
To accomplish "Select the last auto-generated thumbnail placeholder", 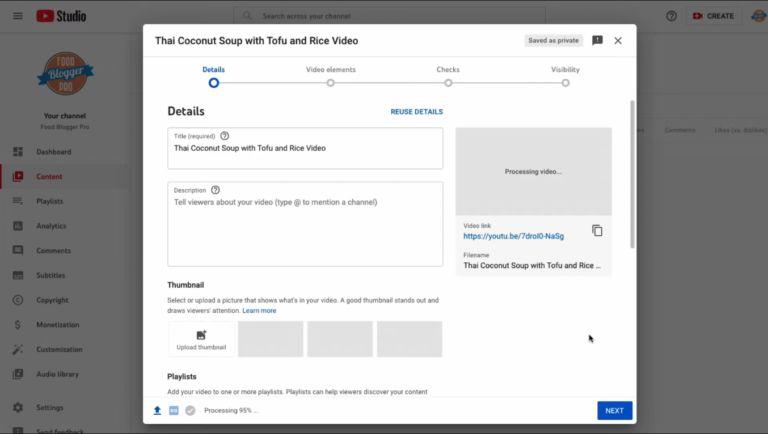I will pyautogui.click(x=409, y=339).
